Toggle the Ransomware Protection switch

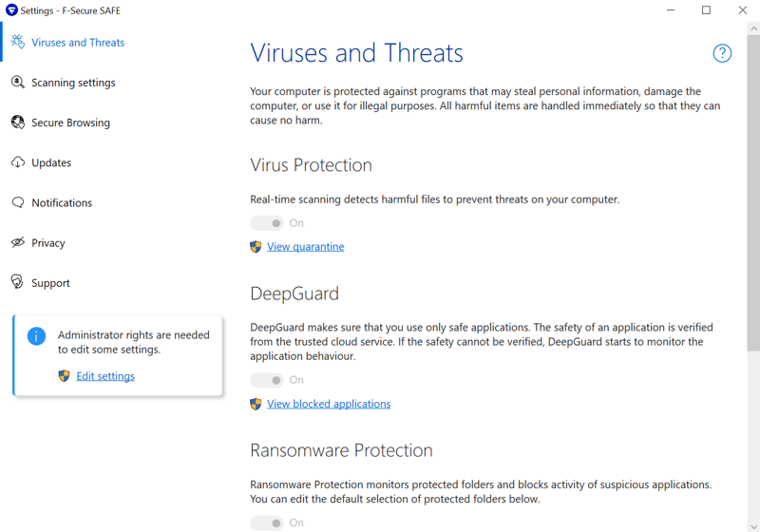(x=267, y=523)
